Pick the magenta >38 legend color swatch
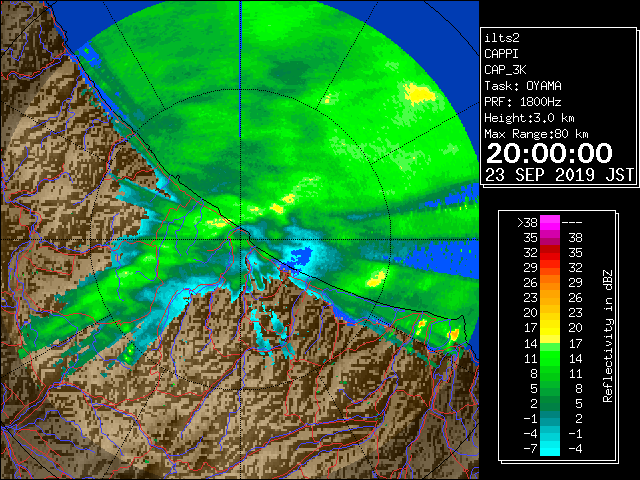This screenshot has width=640, height=480. [550, 222]
